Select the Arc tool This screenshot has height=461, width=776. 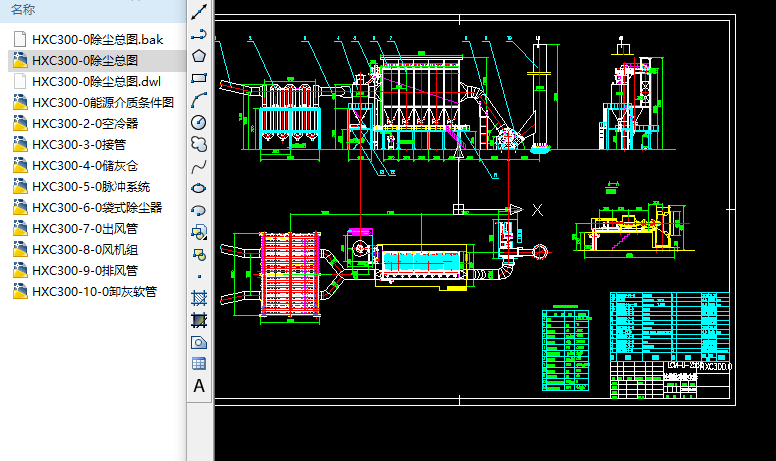pos(199,99)
